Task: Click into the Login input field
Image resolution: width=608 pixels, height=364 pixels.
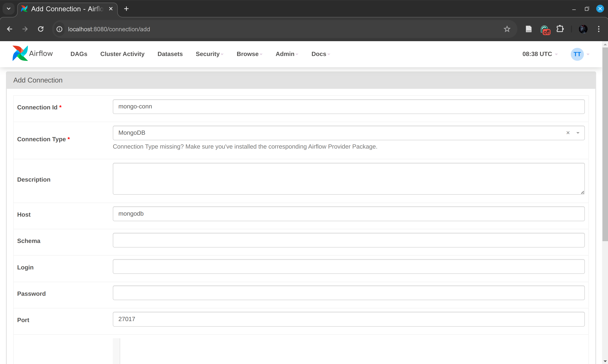Action: 348,266
